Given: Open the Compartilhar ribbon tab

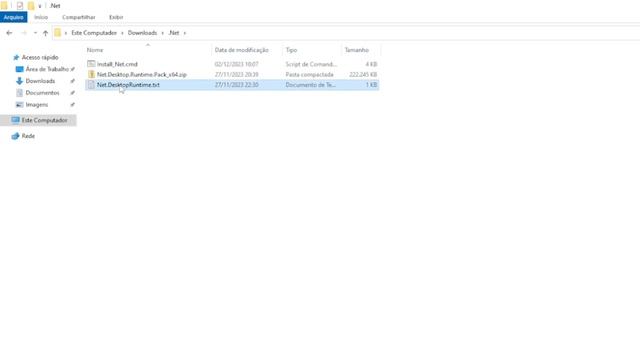Looking at the screenshot, I should point(79,17).
